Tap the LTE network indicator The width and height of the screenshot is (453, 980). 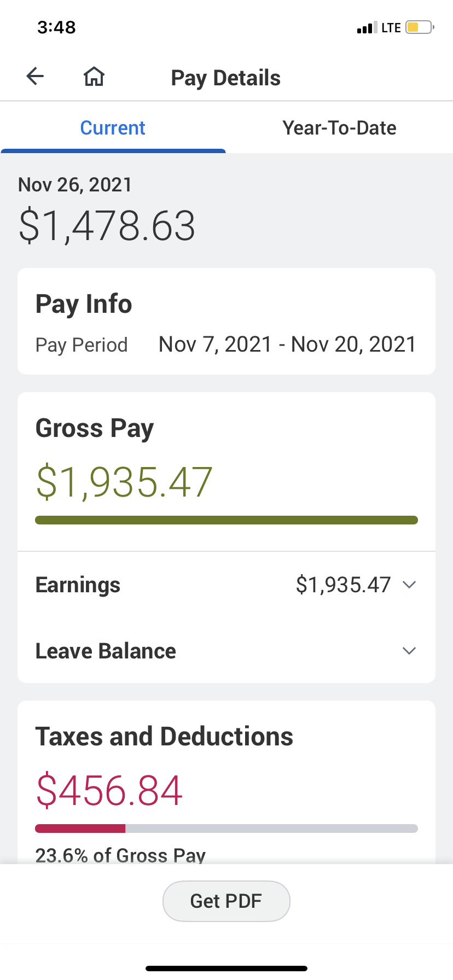point(391,27)
